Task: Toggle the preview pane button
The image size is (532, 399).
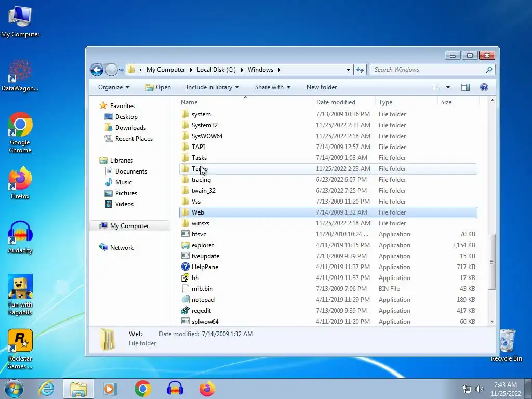Action: click(x=465, y=87)
